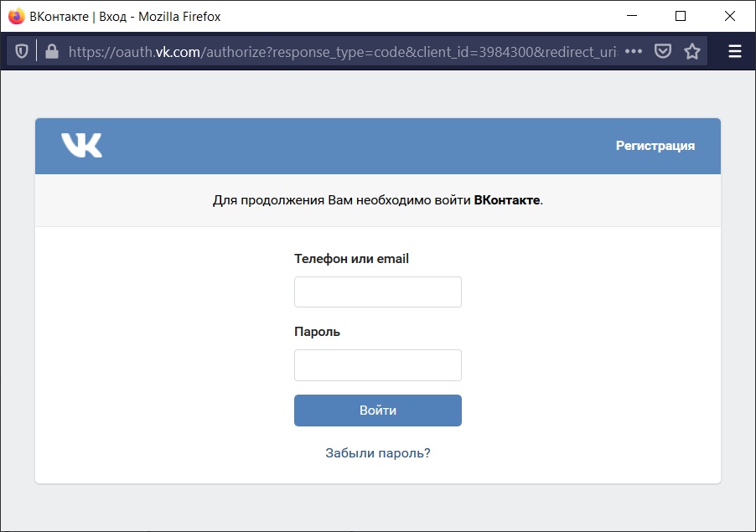Click the bold 'ВКонтакте' text in the message

[507, 200]
